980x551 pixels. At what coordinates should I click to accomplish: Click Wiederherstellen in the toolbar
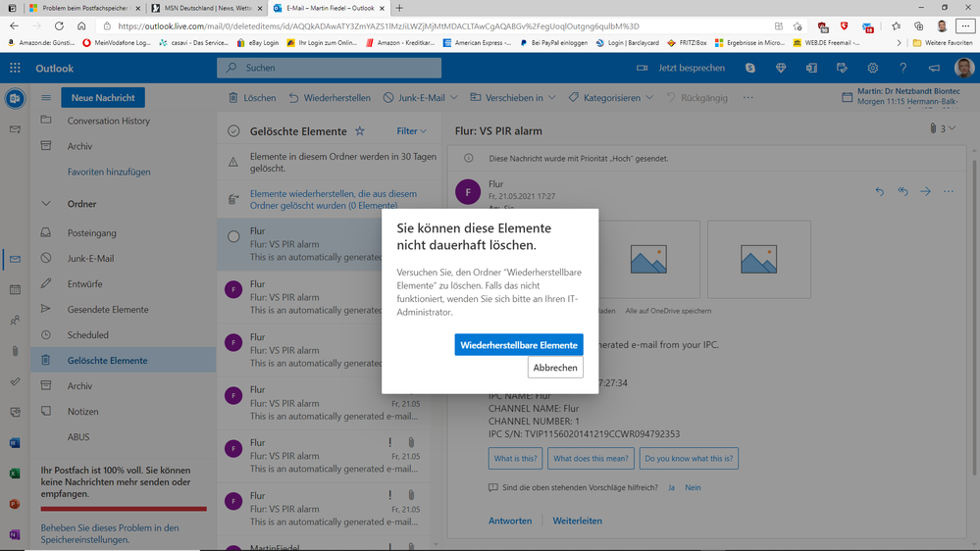pos(330,97)
